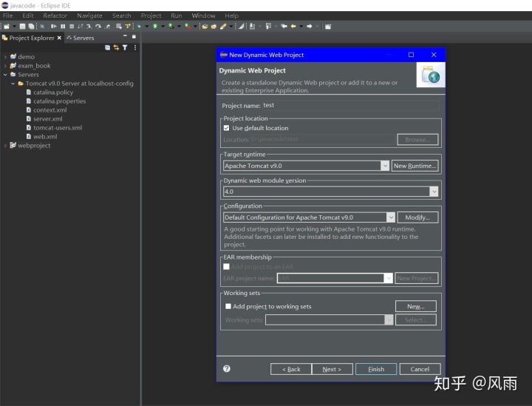This screenshot has width=532, height=406.
Task: Open the EAR project name dropdown
Action: (389, 278)
